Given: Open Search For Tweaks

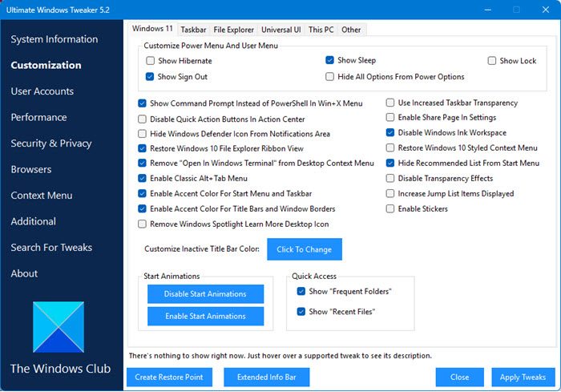Looking at the screenshot, I should pos(51,248).
